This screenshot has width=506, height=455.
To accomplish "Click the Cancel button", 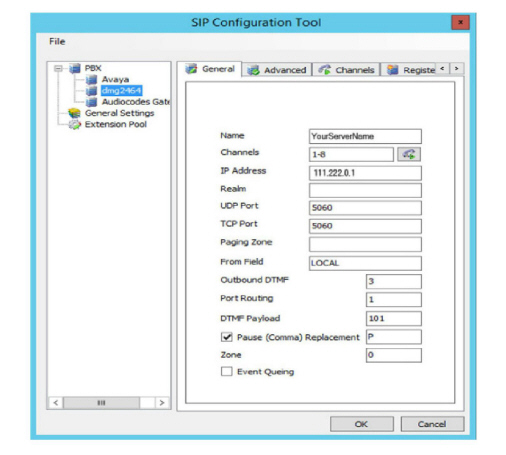I will [432, 424].
